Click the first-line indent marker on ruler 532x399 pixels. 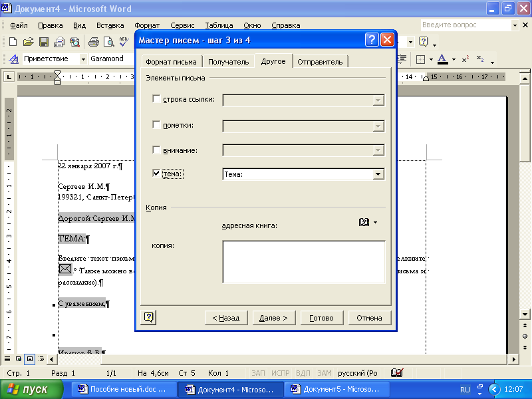pos(58,73)
